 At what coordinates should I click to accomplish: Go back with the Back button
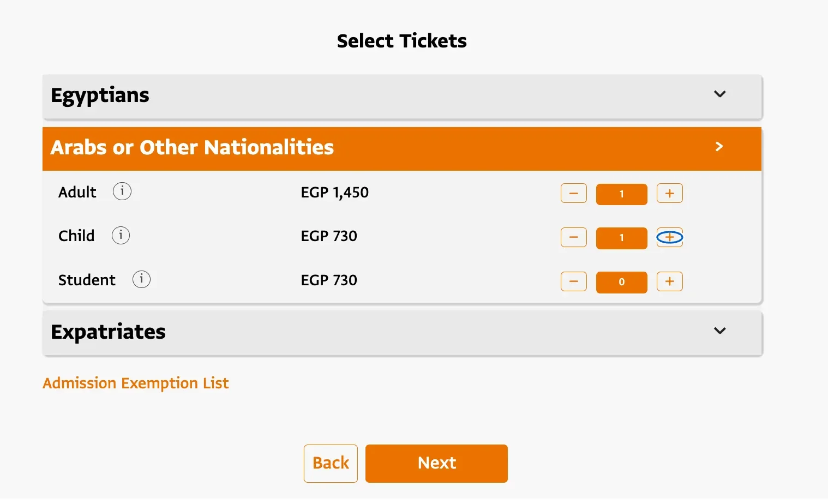tap(331, 464)
